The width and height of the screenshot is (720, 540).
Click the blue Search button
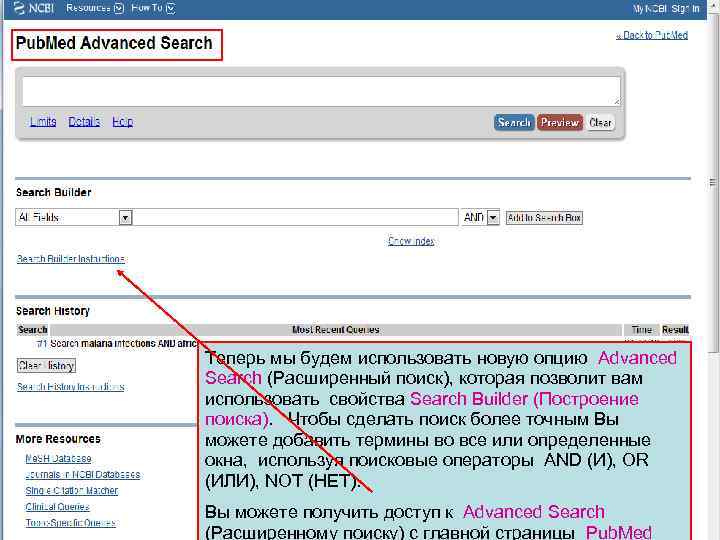514,123
